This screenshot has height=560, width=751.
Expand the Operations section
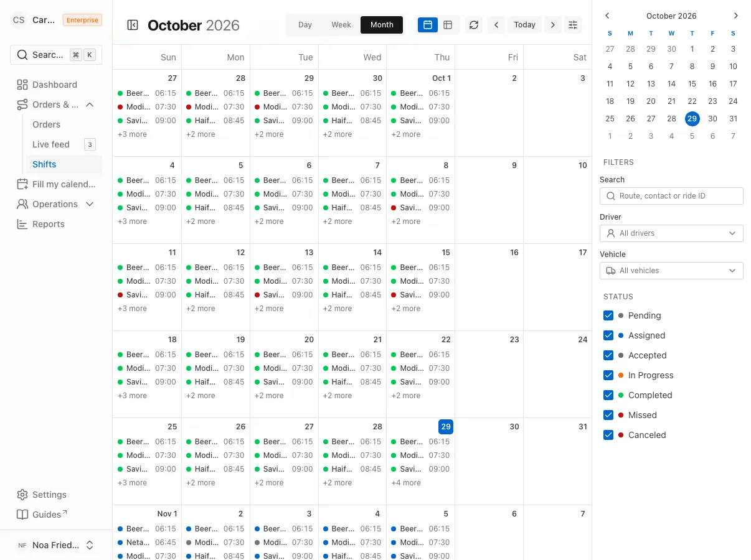(x=56, y=204)
